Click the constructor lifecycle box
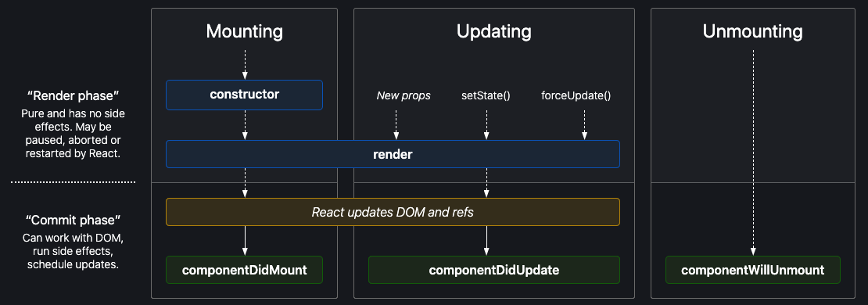Screen dimensions: 868x305 click(244, 95)
